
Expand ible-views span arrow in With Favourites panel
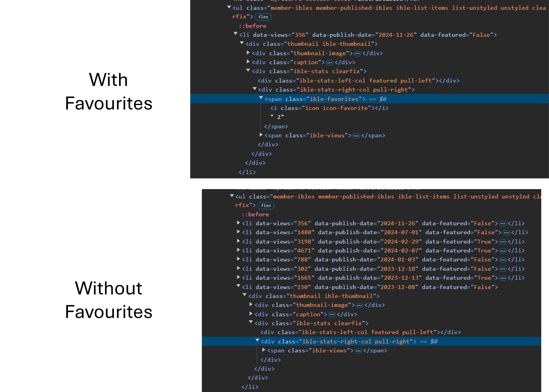261,135
